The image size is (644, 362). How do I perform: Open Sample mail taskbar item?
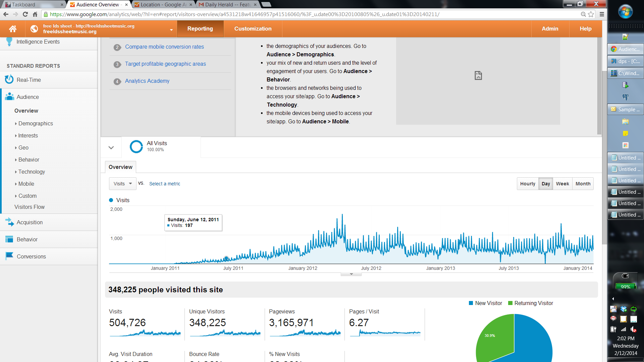tap(626, 109)
